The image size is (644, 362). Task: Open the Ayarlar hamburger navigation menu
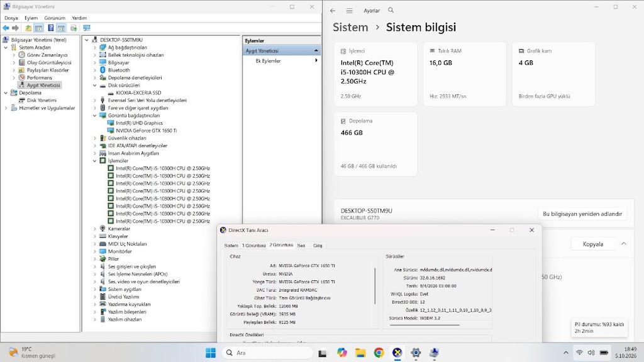coord(349,11)
